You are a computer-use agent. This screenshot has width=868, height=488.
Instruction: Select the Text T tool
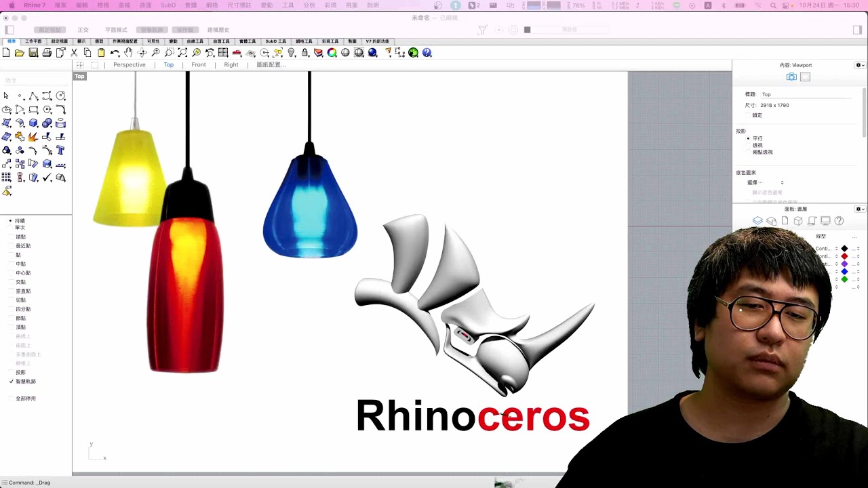coord(60,150)
